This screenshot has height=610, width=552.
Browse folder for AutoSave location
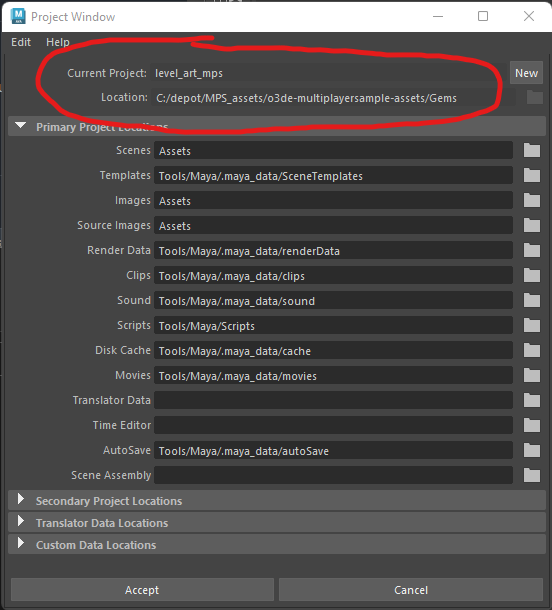tap(532, 450)
